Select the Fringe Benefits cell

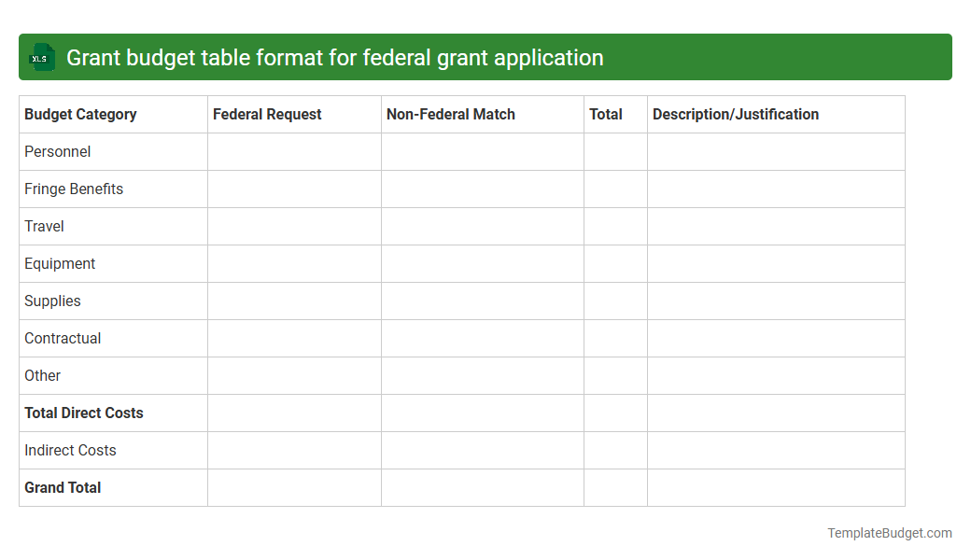(73, 189)
